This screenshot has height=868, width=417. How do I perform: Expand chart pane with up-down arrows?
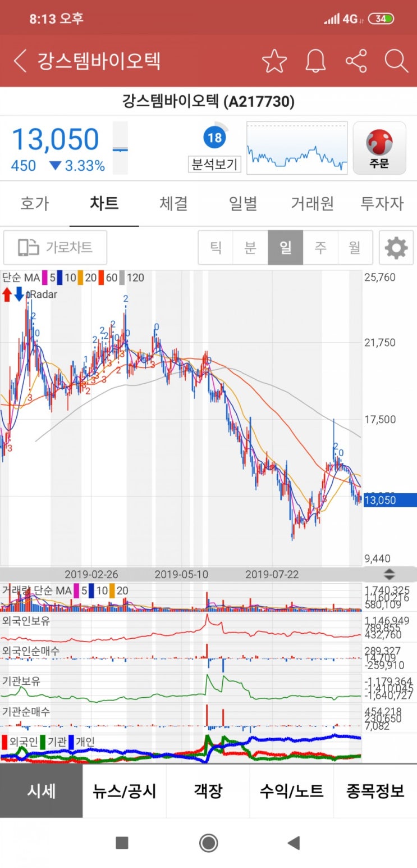pos(389,574)
